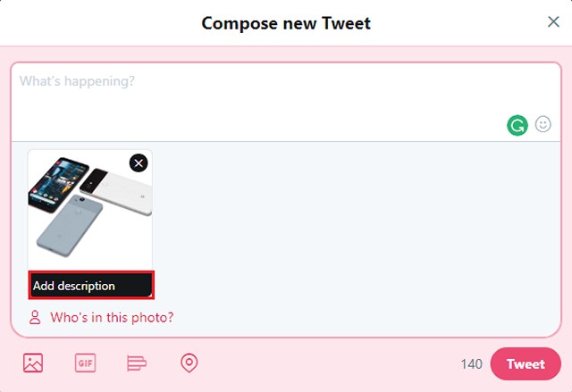Add a photo using the image icon
This screenshot has height=392, width=572.
click(x=33, y=363)
